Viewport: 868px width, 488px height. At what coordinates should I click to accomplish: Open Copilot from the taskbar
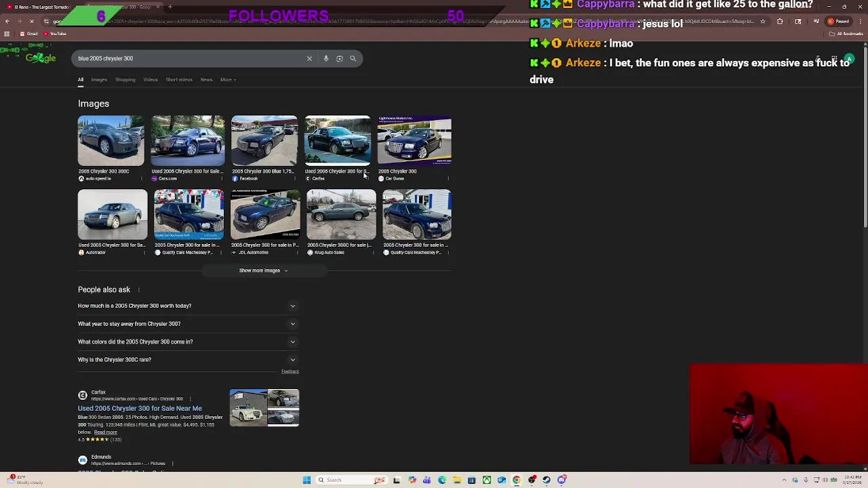[x=412, y=480]
